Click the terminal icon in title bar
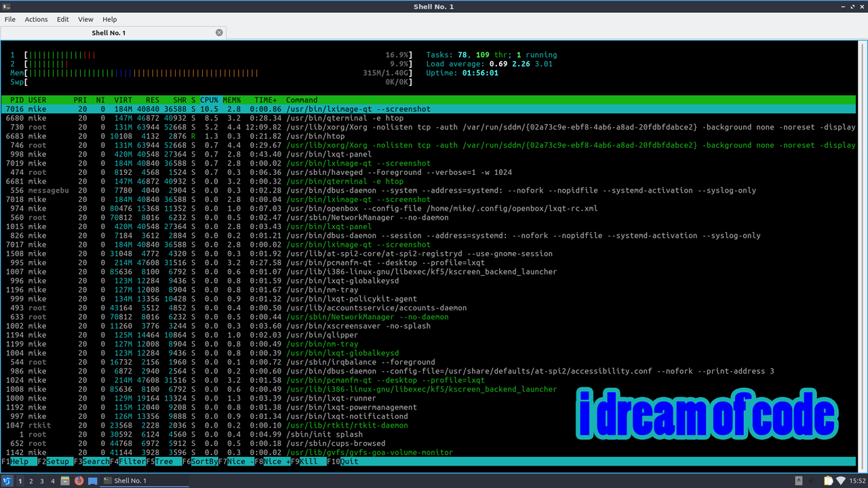Viewport: 868px width, 488px height. 7,6
